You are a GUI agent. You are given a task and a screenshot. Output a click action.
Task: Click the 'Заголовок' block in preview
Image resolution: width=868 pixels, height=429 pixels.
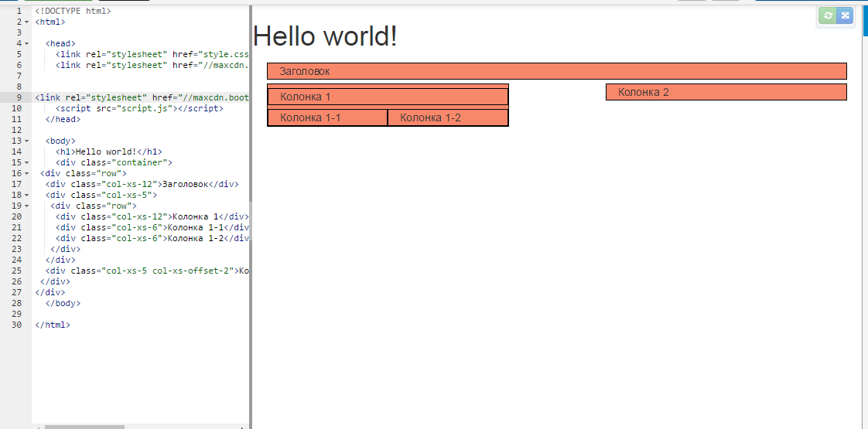click(x=557, y=71)
